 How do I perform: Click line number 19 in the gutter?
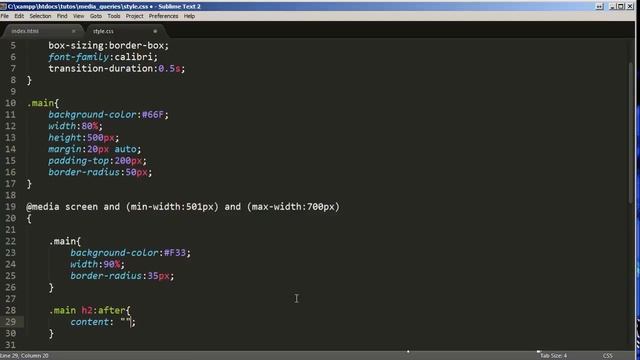point(11,207)
